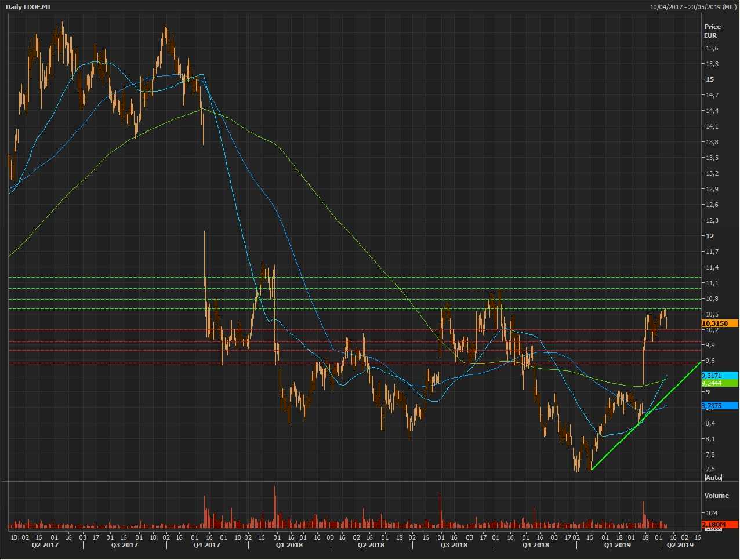
Task: Click the Q3 2018 quarter label
Action: click(454, 545)
